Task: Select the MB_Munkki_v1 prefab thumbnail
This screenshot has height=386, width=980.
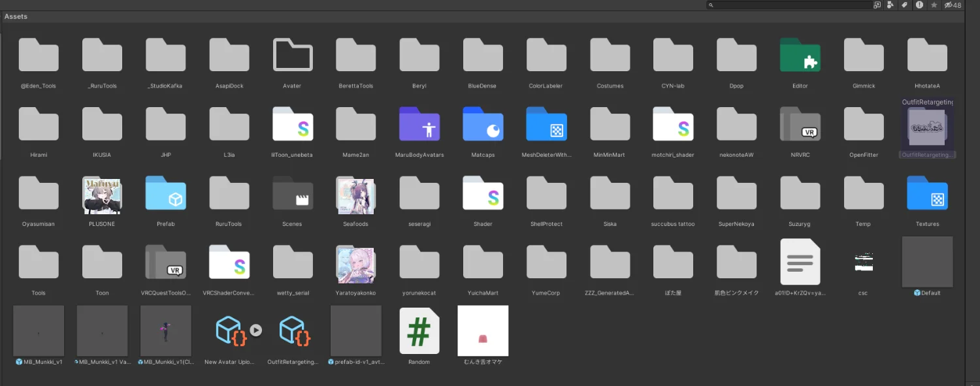Action: point(39,331)
